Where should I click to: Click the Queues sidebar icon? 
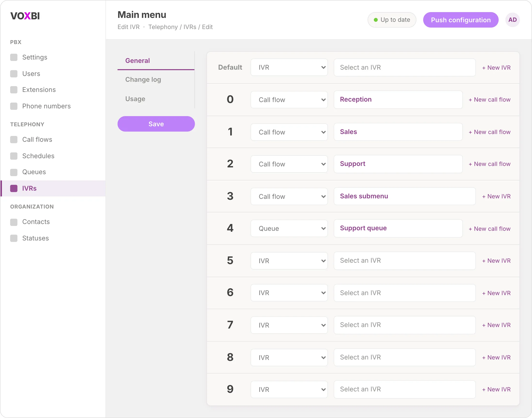[14, 172]
